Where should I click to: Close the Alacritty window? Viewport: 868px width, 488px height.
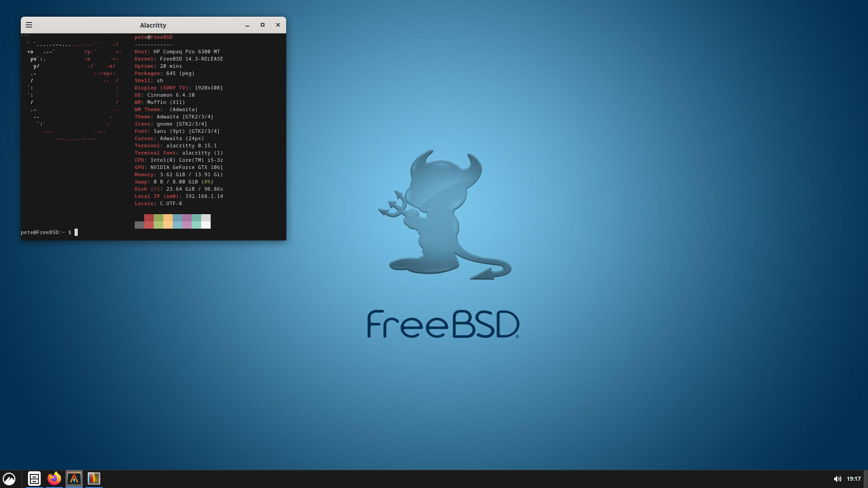tap(278, 25)
